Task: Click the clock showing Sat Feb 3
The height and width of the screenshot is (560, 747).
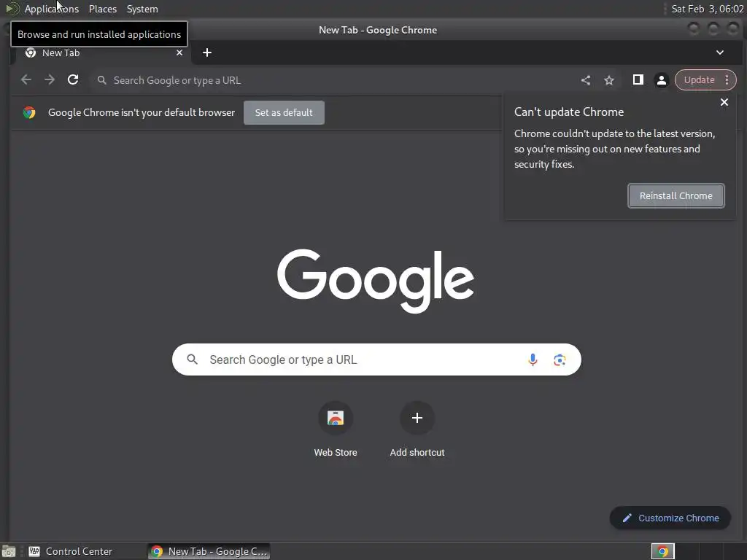Action: pos(707,9)
